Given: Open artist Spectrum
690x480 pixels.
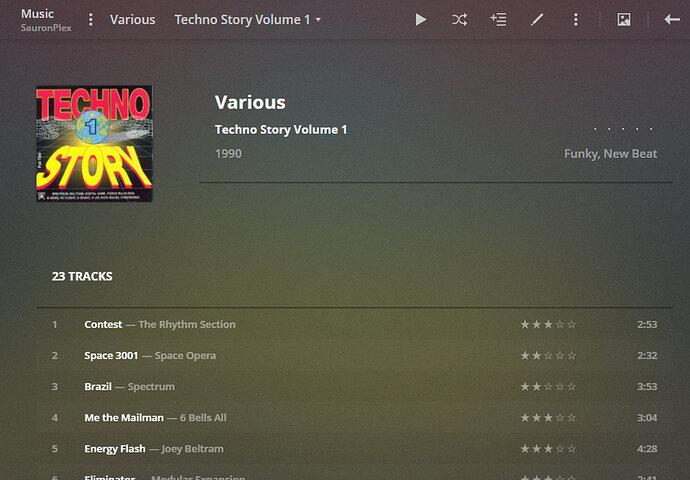Looking at the screenshot, I should tap(151, 387).
